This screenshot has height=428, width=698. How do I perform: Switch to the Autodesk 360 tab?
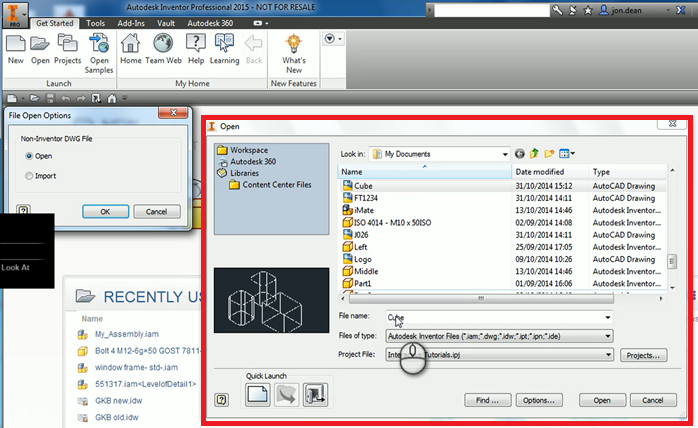coord(210,23)
